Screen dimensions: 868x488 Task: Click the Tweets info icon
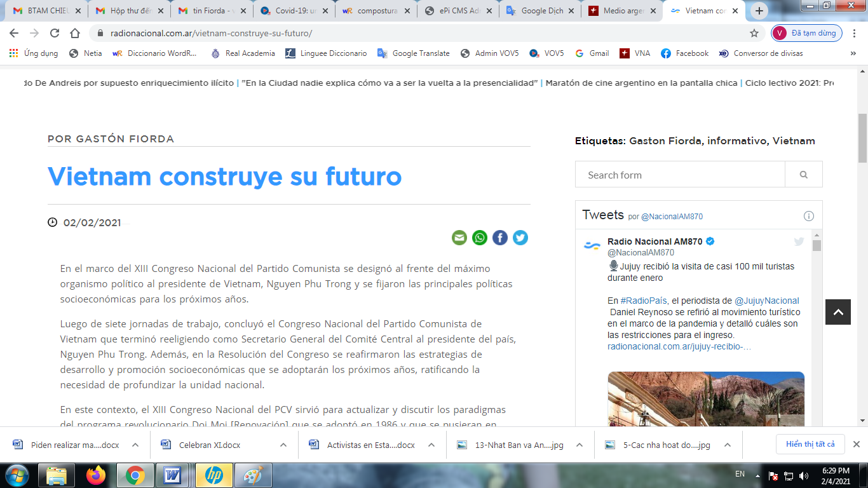[x=808, y=216]
